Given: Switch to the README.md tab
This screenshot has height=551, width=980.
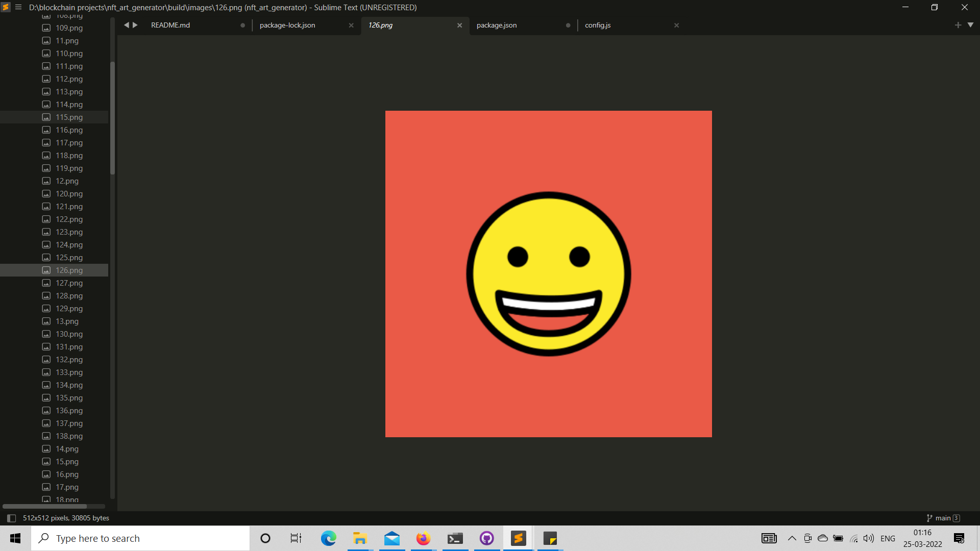Looking at the screenshot, I should (x=170, y=25).
